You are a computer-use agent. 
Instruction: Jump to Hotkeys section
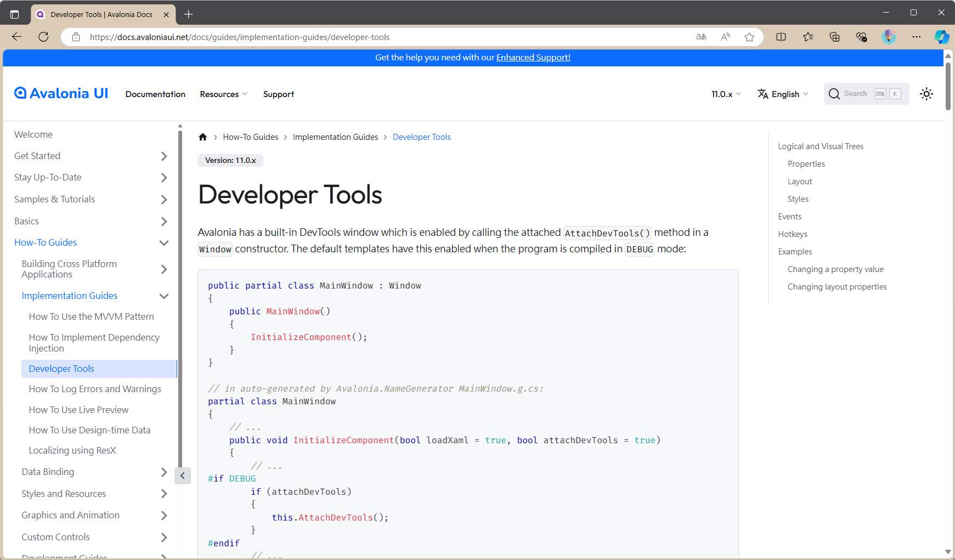(793, 234)
